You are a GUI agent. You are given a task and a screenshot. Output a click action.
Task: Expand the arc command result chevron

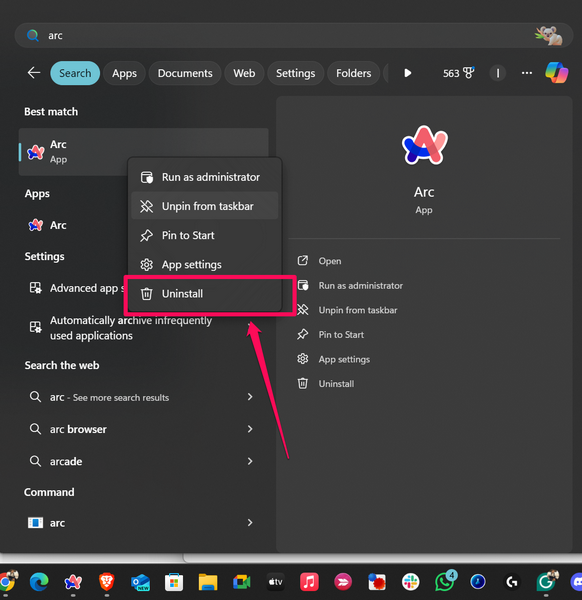[250, 522]
